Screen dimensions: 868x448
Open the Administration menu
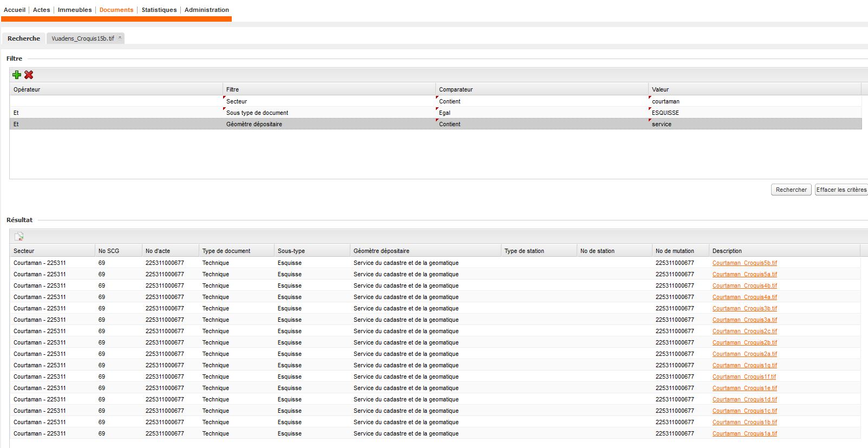(207, 10)
